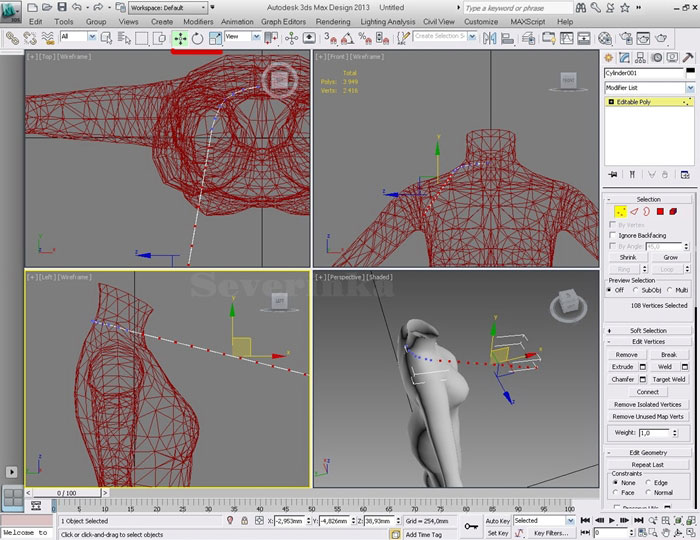700x540 pixels.
Task: Activate Element sub-object selection mode
Action: pyautogui.click(x=674, y=211)
